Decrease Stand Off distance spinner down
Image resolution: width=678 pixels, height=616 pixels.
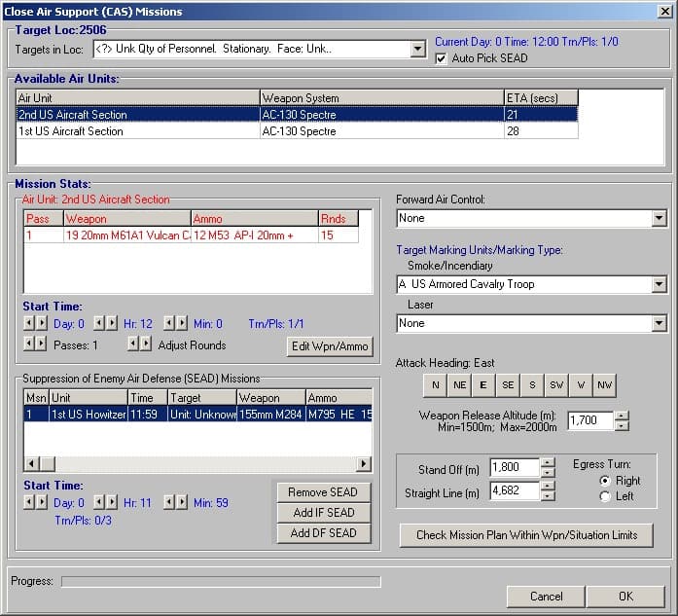pyautogui.click(x=548, y=474)
